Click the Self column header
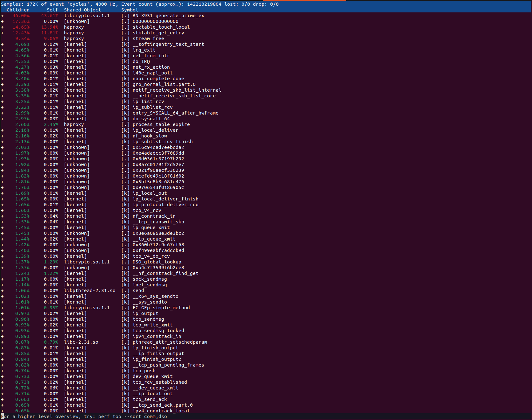Viewport: 532px width, 420px height. (x=52, y=10)
